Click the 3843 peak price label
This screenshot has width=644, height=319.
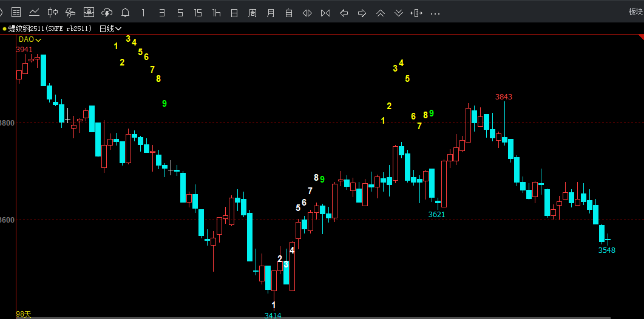pos(504,97)
